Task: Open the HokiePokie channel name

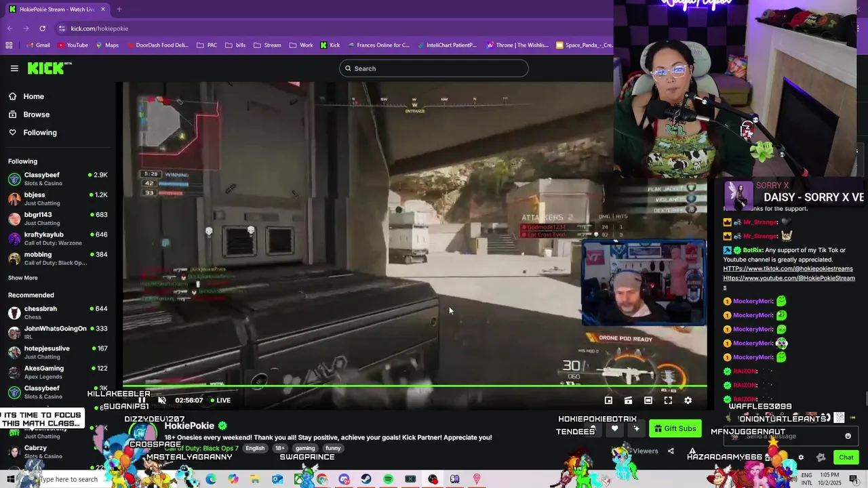Action: click(189, 426)
